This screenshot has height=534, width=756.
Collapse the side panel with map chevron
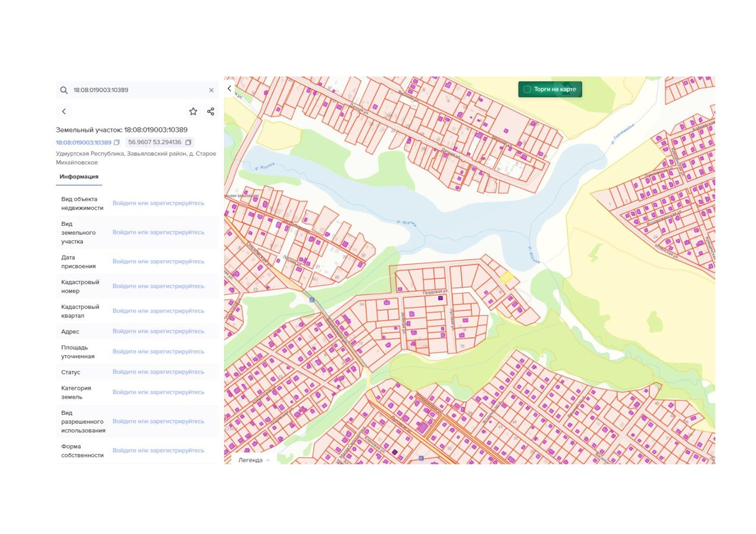tap(230, 88)
